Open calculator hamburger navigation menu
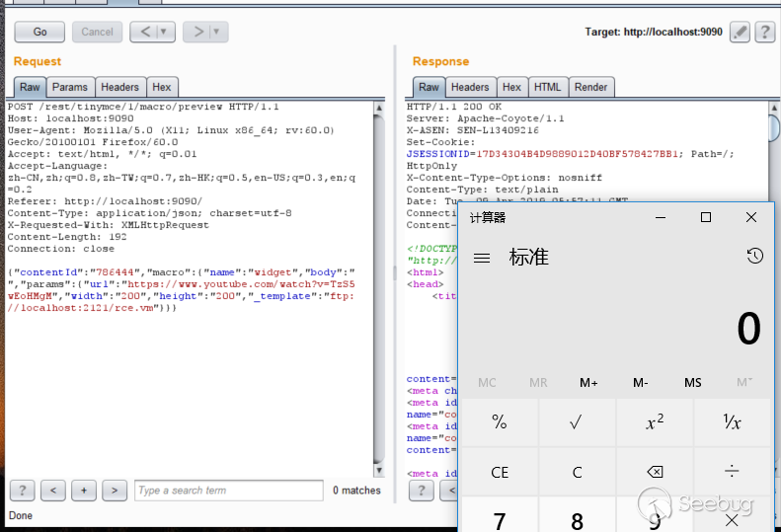 [x=482, y=258]
